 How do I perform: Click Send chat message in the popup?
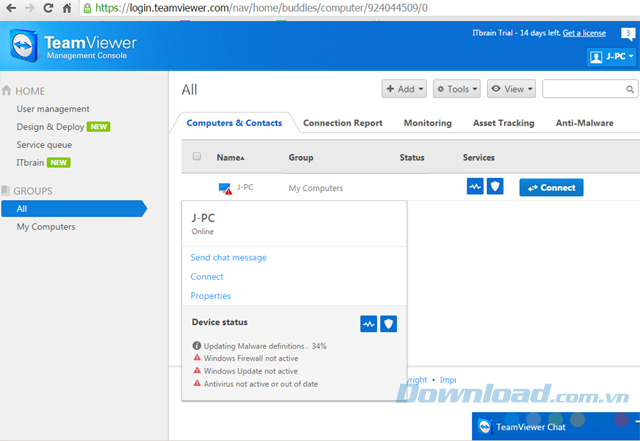click(228, 258)
